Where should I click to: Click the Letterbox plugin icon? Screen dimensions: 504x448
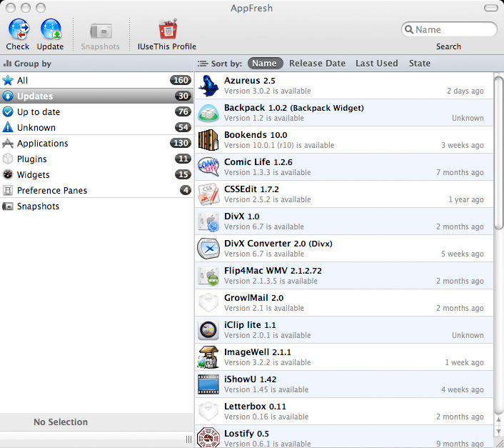click(x=208, y=411)
